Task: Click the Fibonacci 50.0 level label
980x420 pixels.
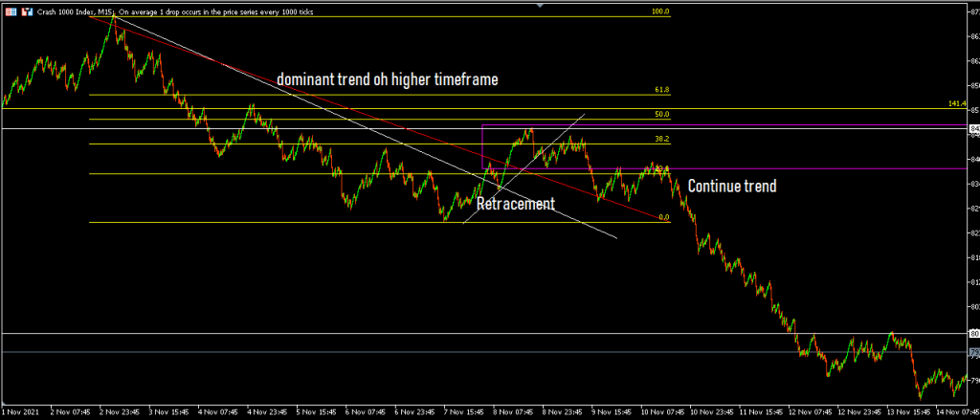Action: [x=661, y=114]
